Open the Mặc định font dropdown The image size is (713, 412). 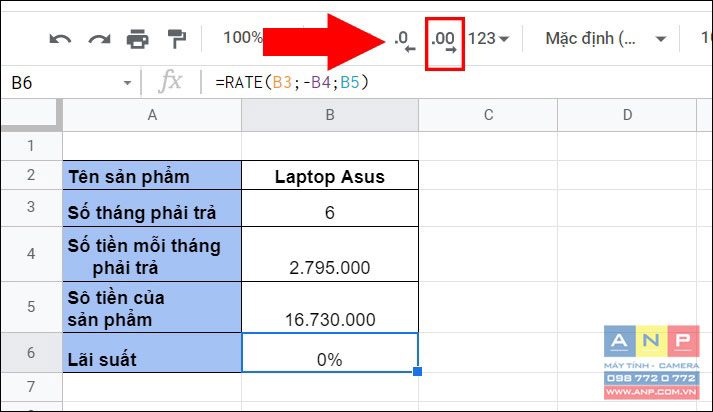click(606, 39)
